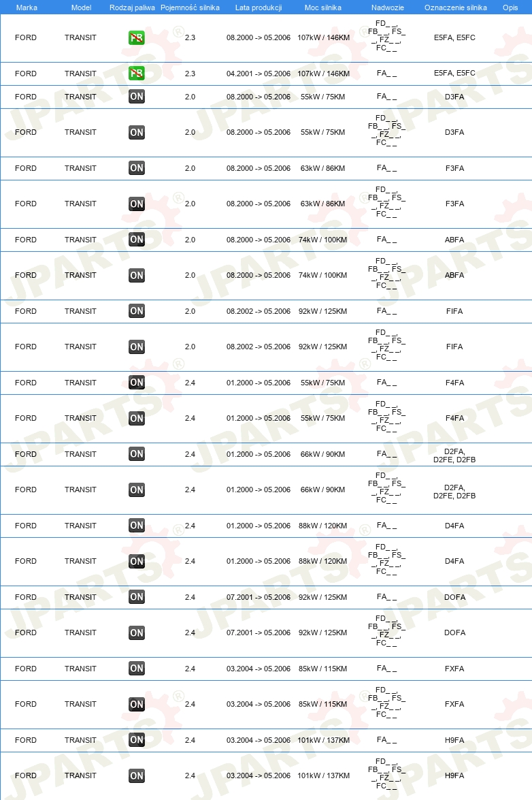The image size is (532, 800).
Task: Click the Opis column header
Action: (510, 7)
